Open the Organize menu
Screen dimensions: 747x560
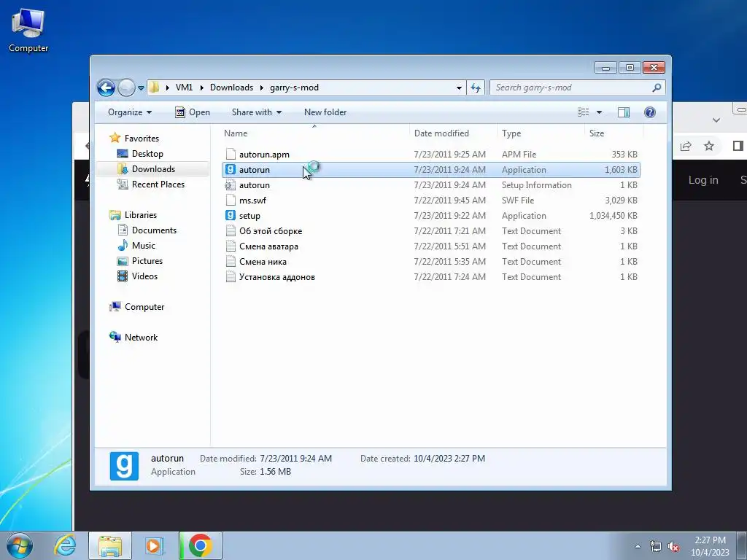click(130, 112)
